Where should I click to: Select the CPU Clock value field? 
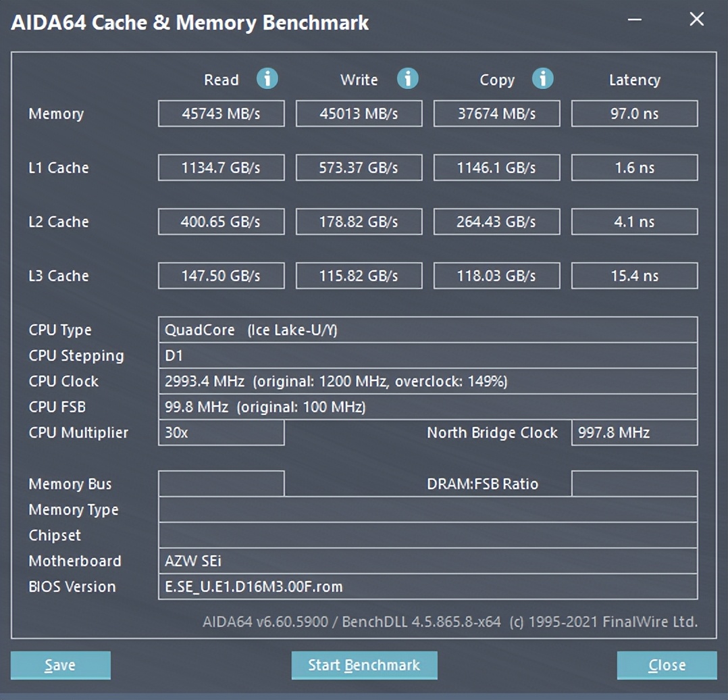point(427,382)
